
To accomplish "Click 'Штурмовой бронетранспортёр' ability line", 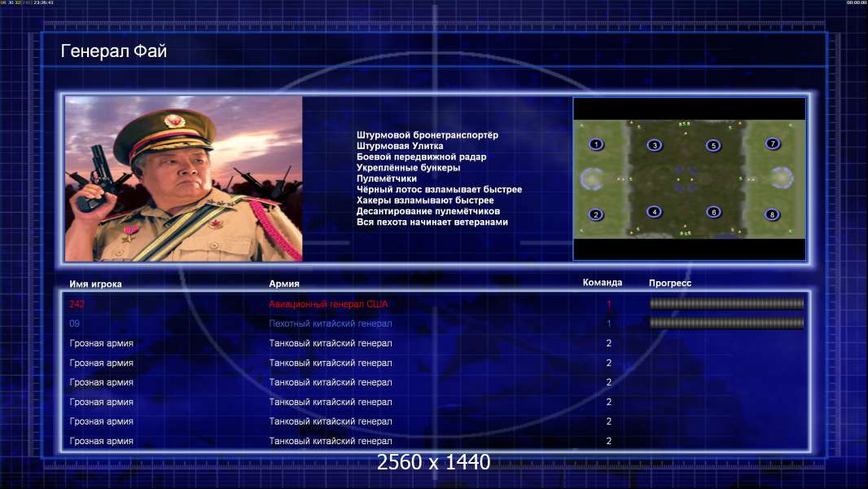I will pyautogui.click(x=427, y=135).
